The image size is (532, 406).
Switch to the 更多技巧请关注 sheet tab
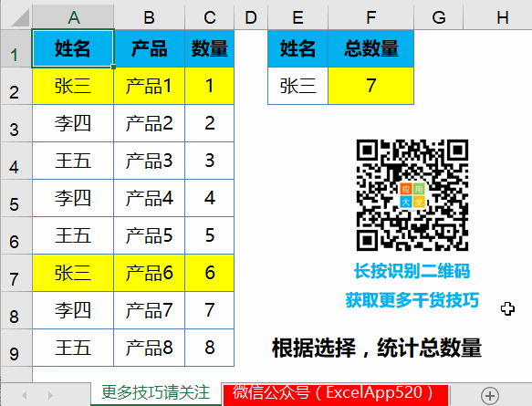(x=156, y=393)
